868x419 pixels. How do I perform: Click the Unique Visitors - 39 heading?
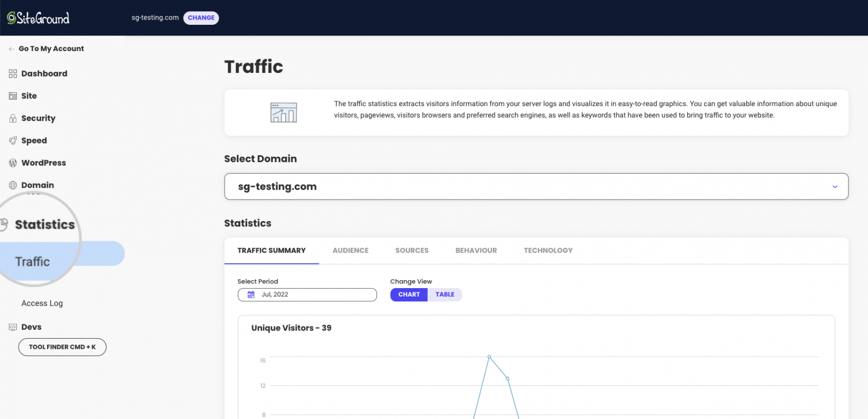(x=291, y=328)
